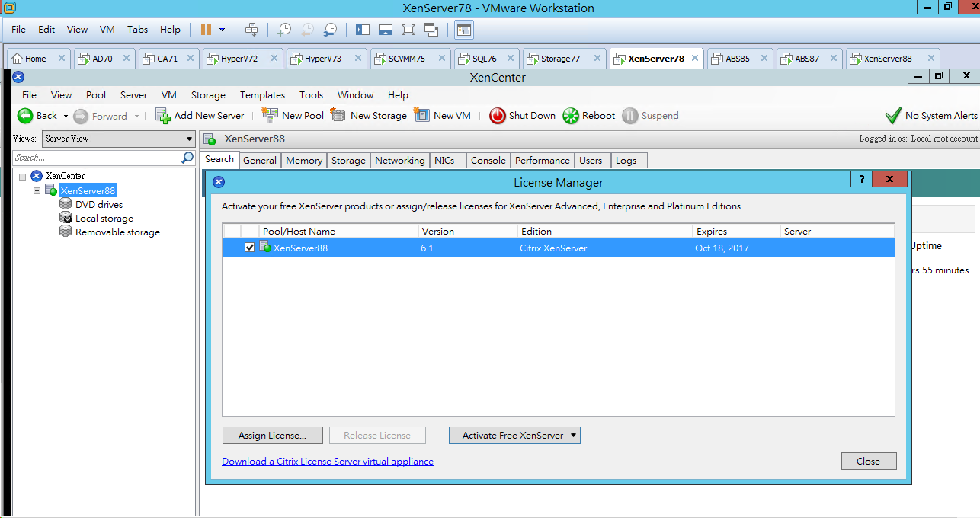The image size is (980, 518).
Task: Click the XenCenter root node
Action: (x=65, y=176)
